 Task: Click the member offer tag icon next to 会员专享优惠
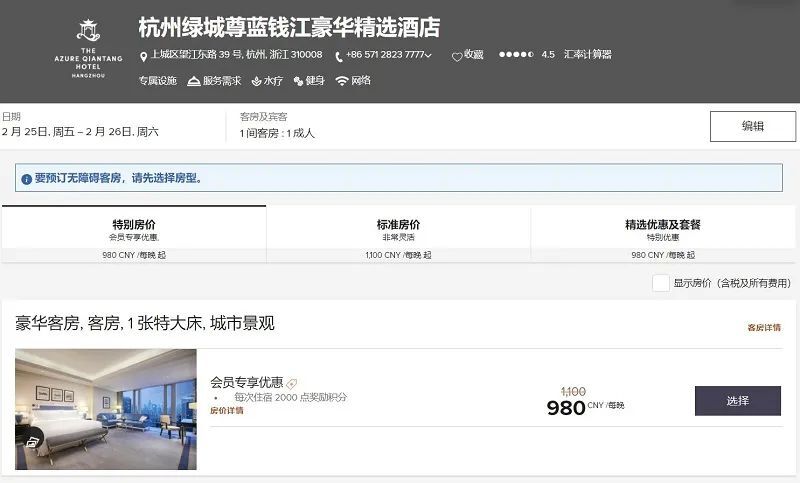(x=292, y=384)
